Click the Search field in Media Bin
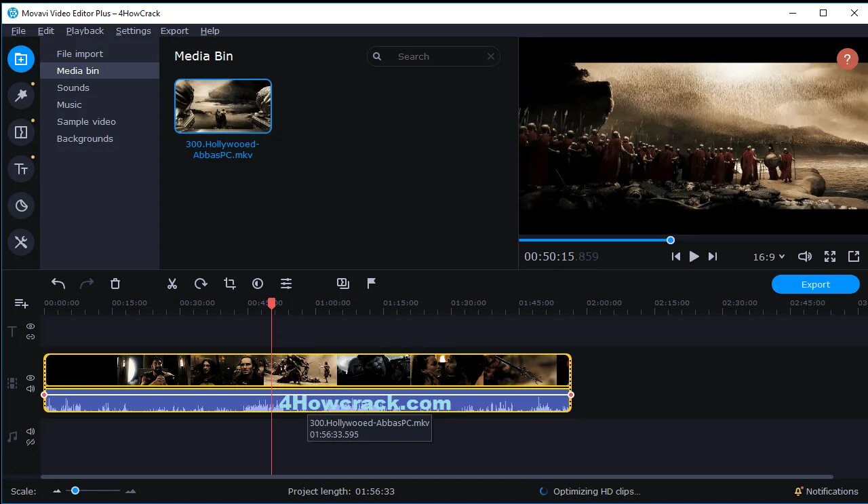Screen dimensions: 868x504 click(x=433, y=56)
